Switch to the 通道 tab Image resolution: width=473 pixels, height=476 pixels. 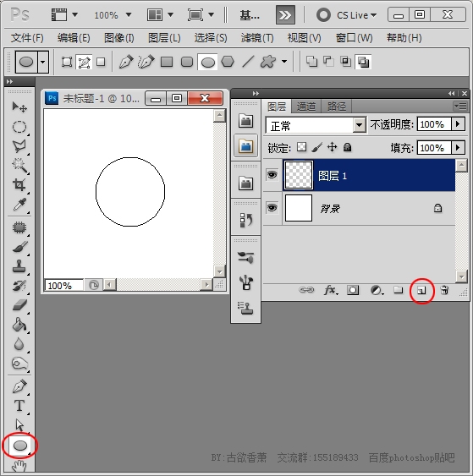coord(306,107)
